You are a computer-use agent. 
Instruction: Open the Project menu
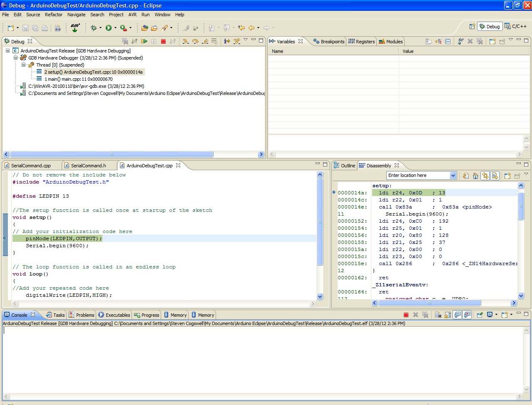116,15
